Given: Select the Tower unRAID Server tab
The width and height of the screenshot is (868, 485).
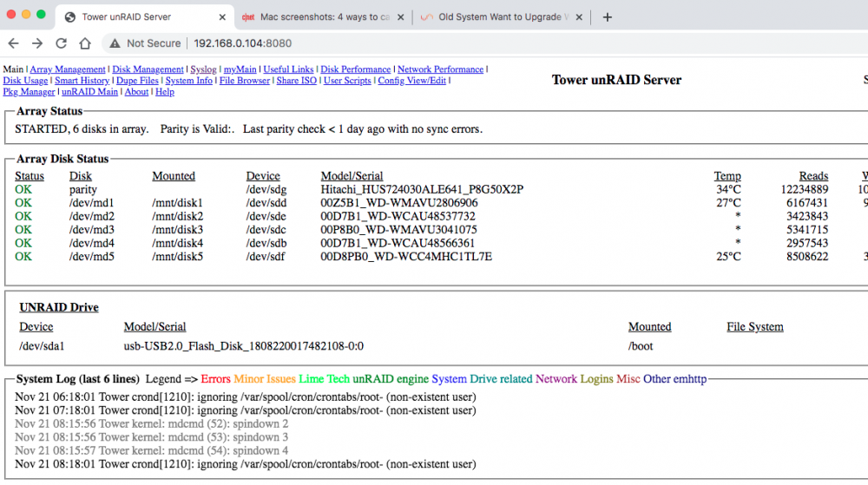Looking at the screenshot, I should coord(144,17).
